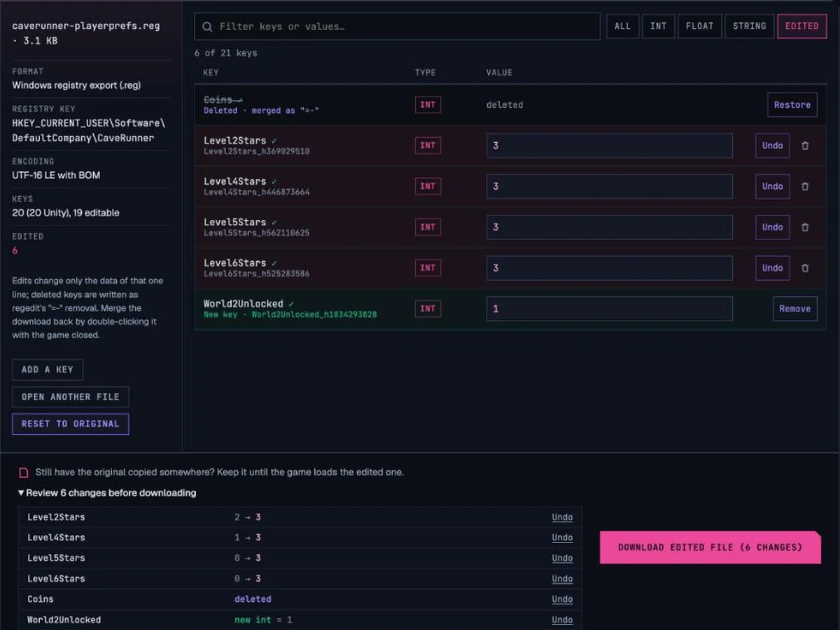840x630 pixels.
Task: Click "UTF-16 LE with BOM" encoding value
Action: click(x=56, y=175)
